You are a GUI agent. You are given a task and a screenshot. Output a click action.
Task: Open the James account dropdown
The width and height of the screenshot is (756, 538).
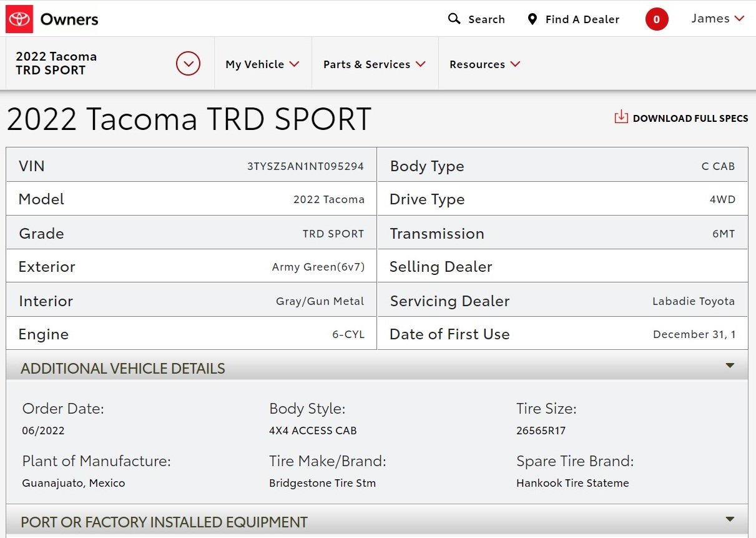tap(718, 19)
